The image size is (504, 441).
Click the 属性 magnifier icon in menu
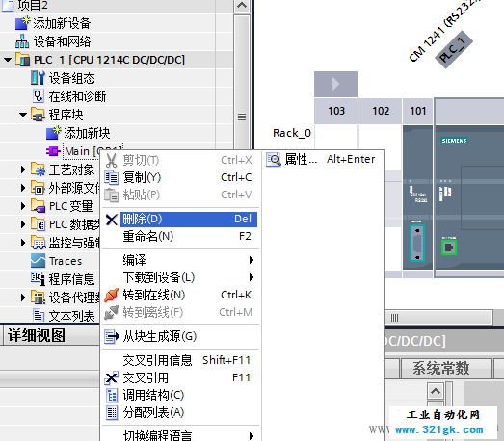pos(274,159)
